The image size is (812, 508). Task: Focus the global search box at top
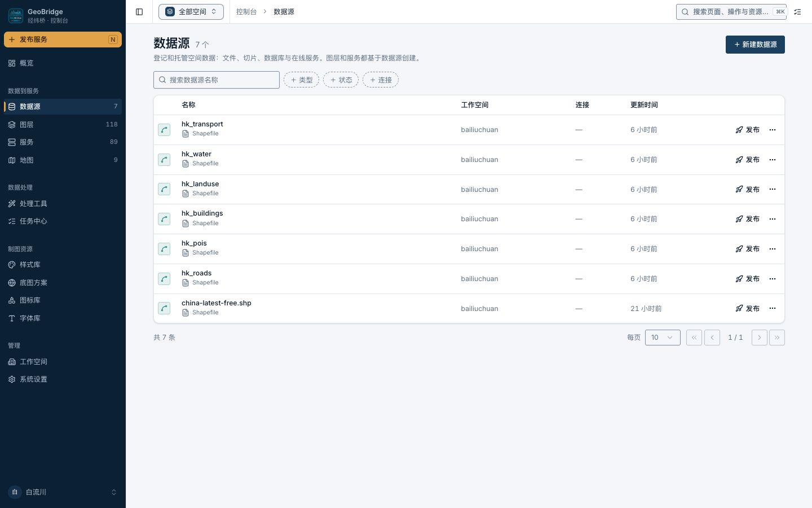coord(731,12)
